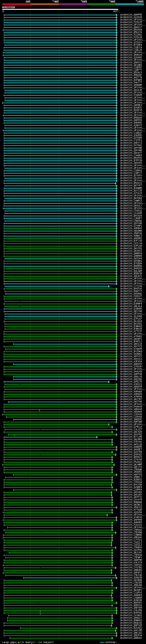This screenshot has width=146, height=644.
Task: Click the orange ~40% identity legend bar
Action: click(x=45, y=4)
